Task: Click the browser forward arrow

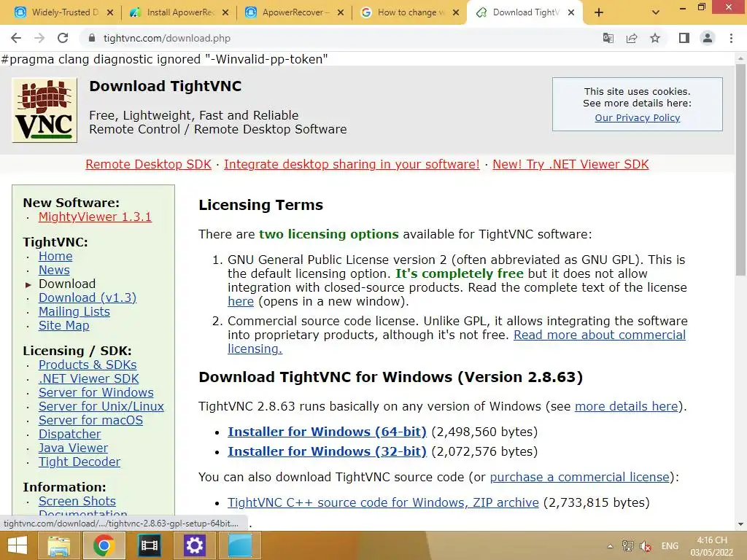Action: coord(39,38)
